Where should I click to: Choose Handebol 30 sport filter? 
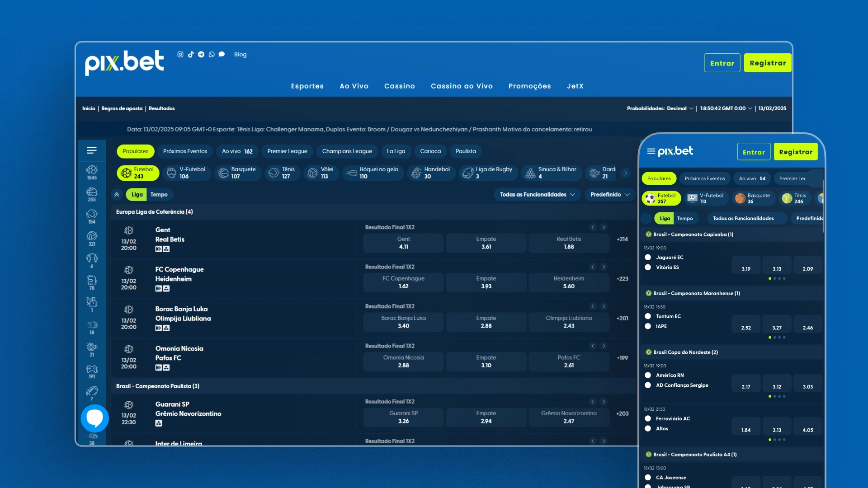[x=431, y=173]
